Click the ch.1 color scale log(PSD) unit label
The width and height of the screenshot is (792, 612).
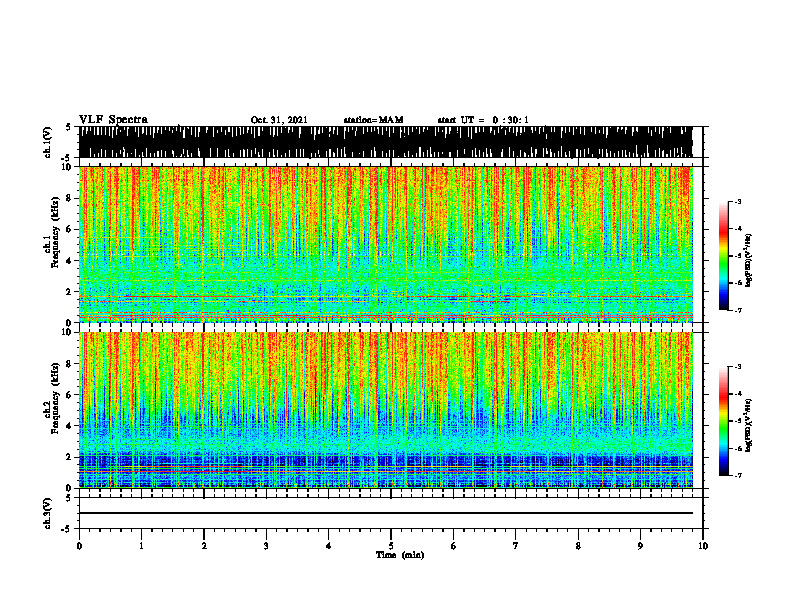[749, 260]
